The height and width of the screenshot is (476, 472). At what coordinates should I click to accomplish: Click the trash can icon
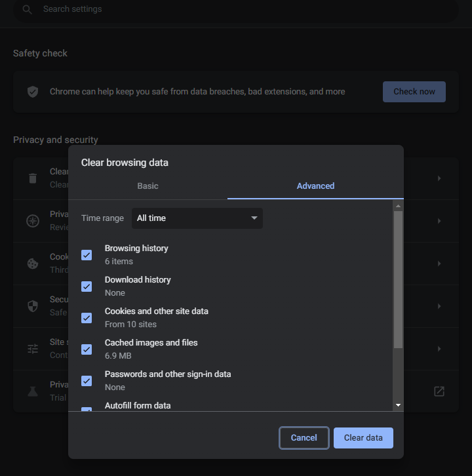pyautogui.click(x=33, y=178)
